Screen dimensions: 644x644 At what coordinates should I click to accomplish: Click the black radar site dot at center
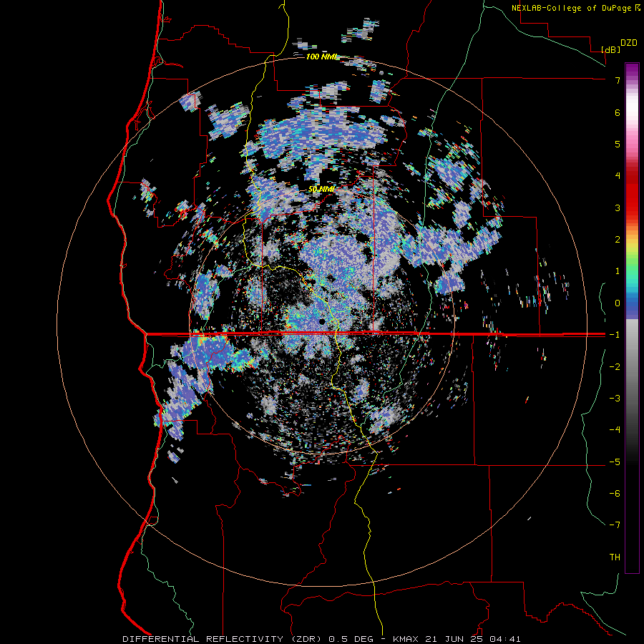322,321
